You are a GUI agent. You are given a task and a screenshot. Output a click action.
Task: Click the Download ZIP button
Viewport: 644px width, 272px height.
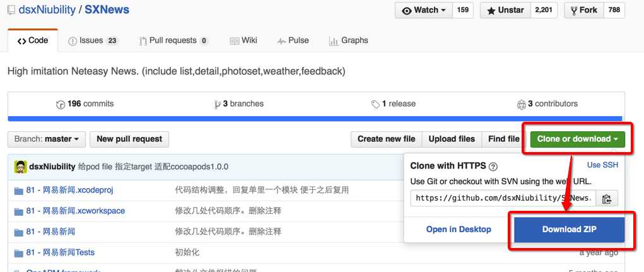click(x=569, y=230)
